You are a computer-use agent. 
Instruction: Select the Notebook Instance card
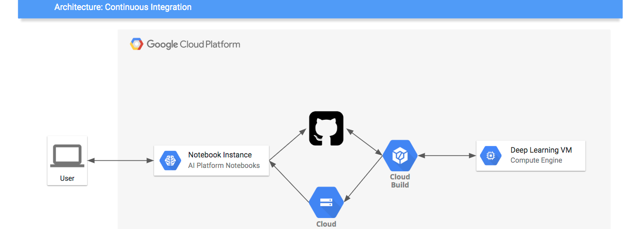[211, 161]
